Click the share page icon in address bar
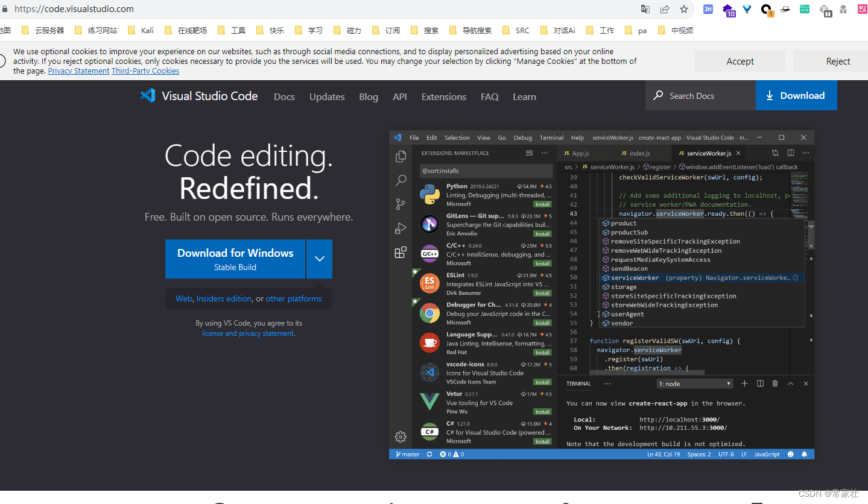The width and height of the screenshot is (868, 504). pos(665,9)
